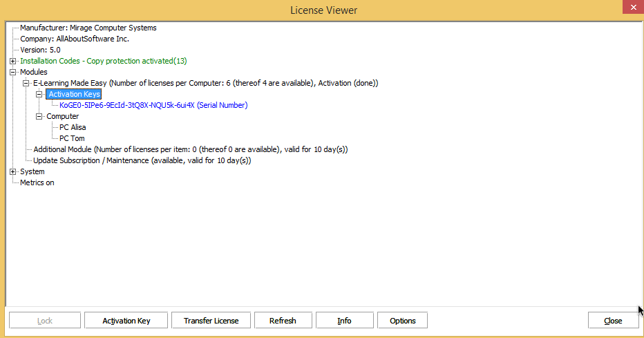Open the Options button
The height and width of the screenshot is (338, 644).
click(x=402, y=321)
